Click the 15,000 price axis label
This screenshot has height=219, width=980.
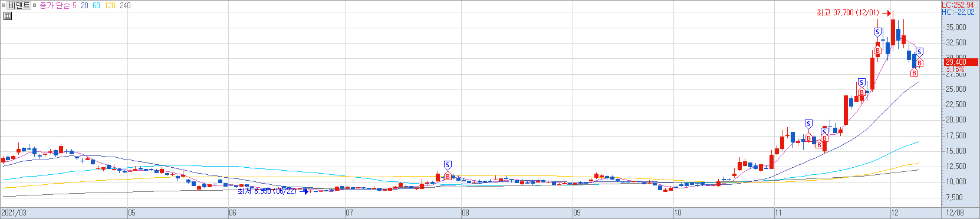[x=955, y=151]
